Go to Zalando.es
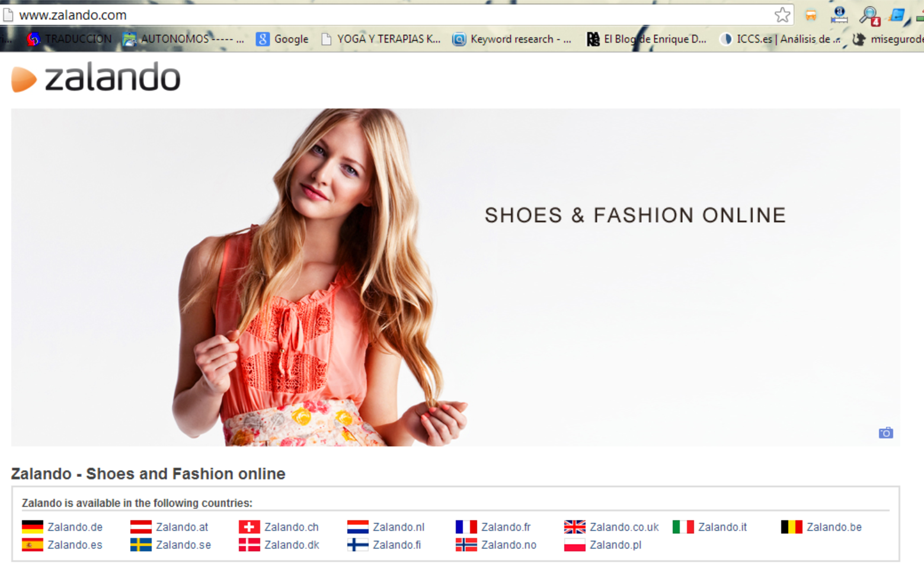 [75, 545]
